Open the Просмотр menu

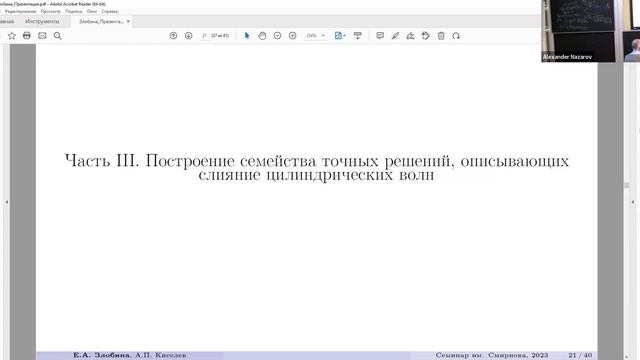click(x=51, y=11)
